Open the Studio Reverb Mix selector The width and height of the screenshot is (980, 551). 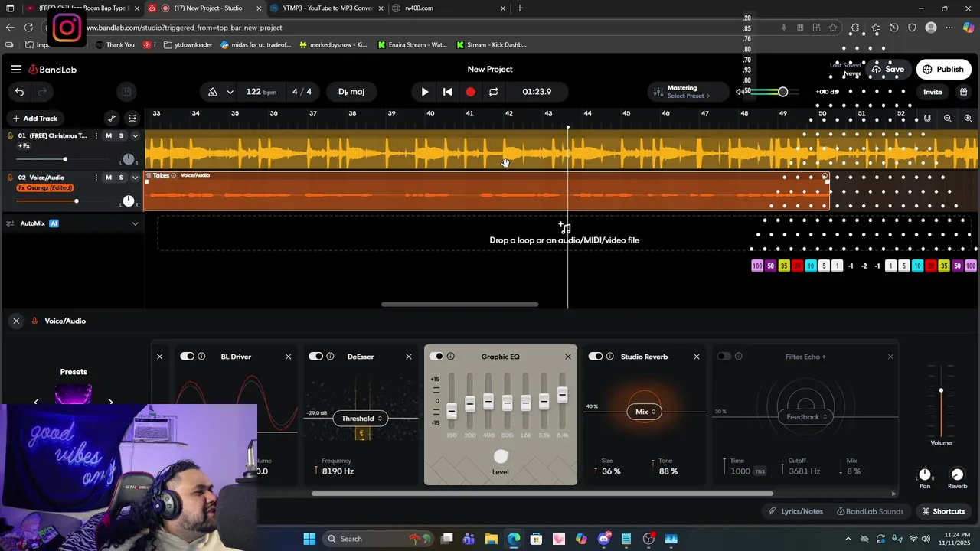pyautogui.click(x=645, y=412)
